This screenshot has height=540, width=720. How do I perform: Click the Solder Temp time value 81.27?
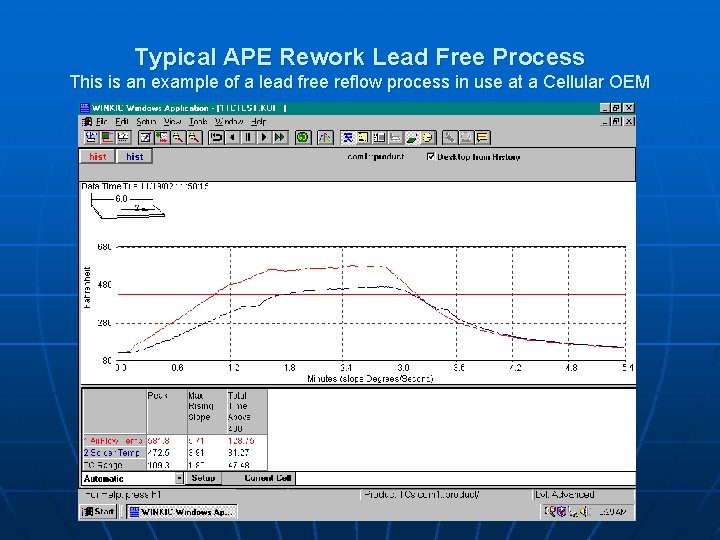(239, 453)
